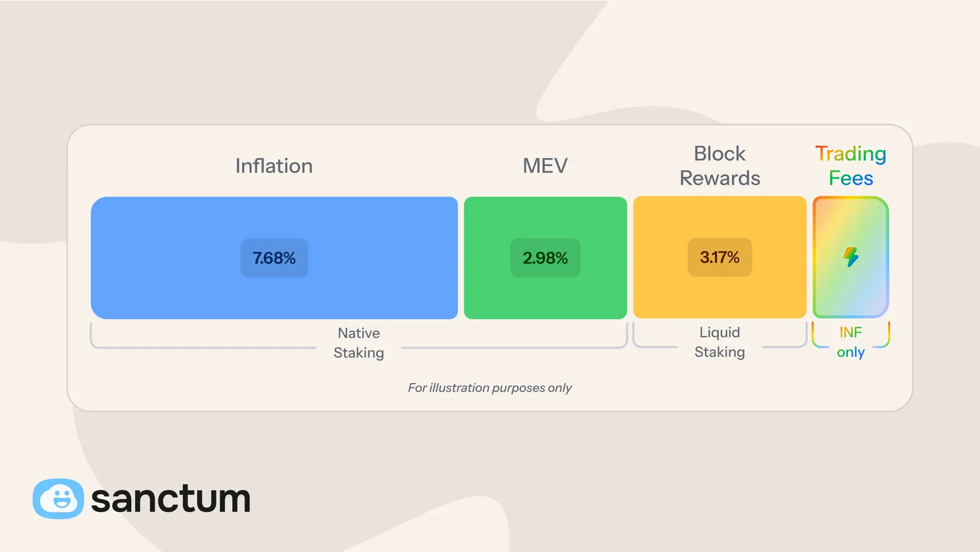Viewport: 980px width, 552px height.
Task: Click the Native Staking label
Action: coord(359,343)
